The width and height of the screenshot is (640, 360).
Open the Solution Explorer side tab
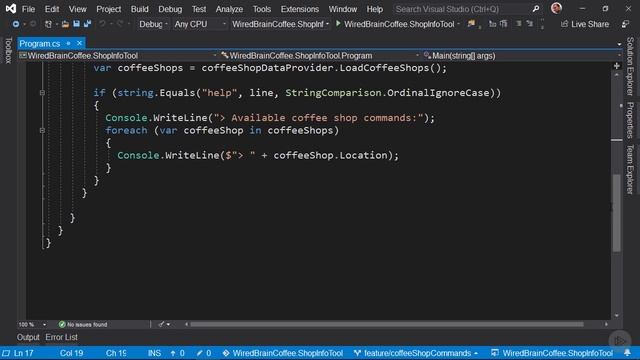pos(630,66)
